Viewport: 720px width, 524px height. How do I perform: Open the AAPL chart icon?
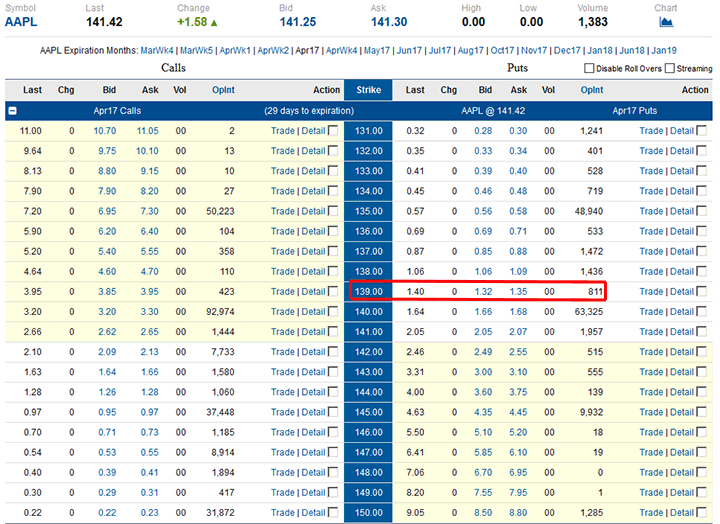(666, 22)
